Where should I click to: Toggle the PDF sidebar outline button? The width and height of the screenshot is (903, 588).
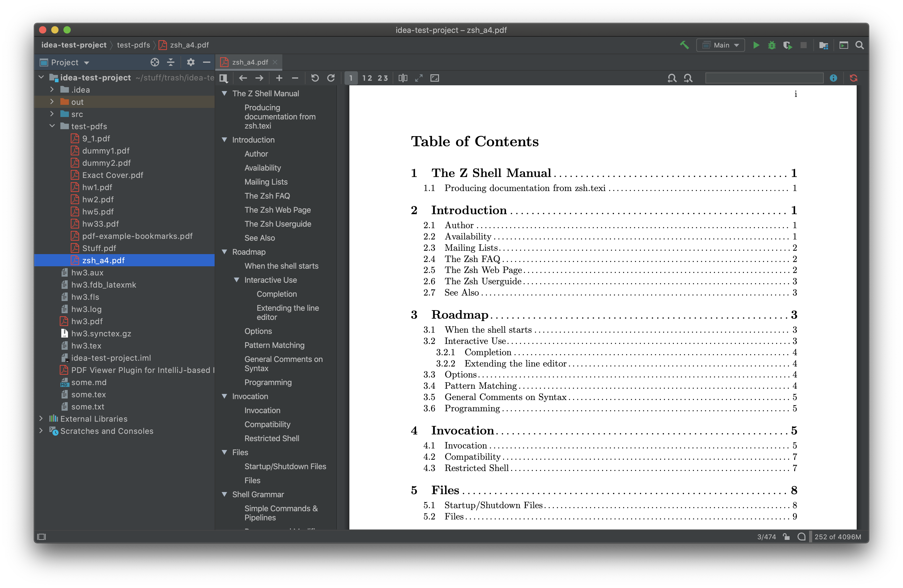(x=223, y=78)
